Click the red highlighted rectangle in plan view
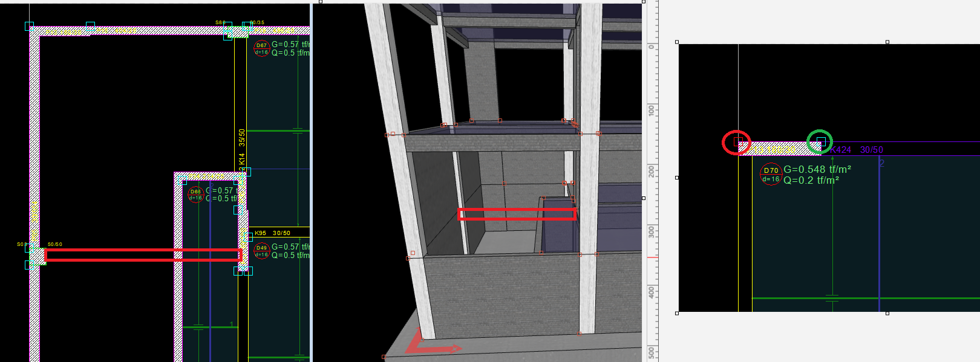The image size is (980, 362). pyautogui.click(x=143, y=255)
